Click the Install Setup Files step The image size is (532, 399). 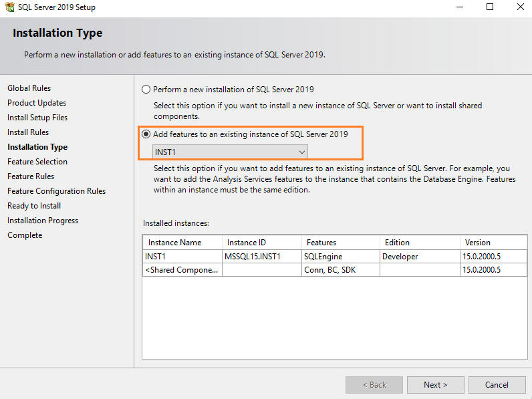point(37,118)
